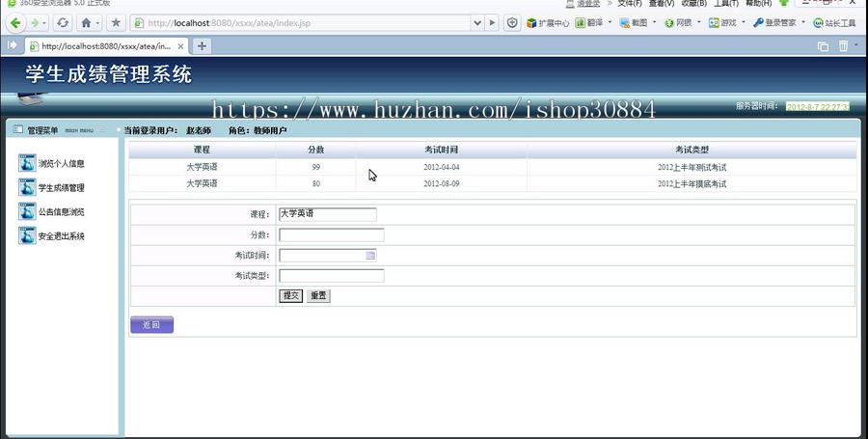This screenshot has height=439, width=868.
Task: Click the 考试时间 column header
Action: tap(441, 150)
